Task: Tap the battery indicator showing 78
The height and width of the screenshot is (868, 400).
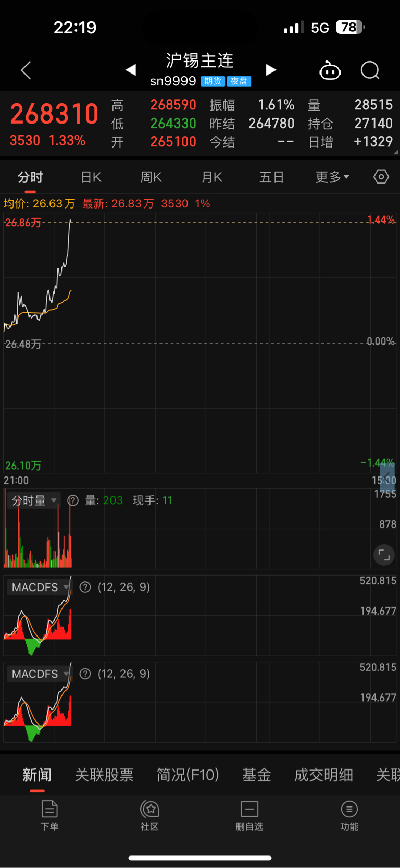Action: click(x=351, y=27)
